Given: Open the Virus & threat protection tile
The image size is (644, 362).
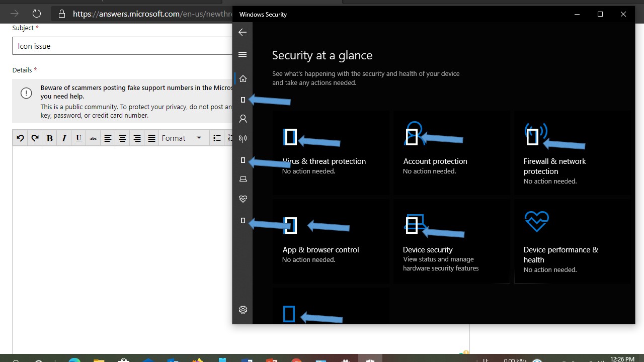Looking at the screenshot, I should click(331, 153).
